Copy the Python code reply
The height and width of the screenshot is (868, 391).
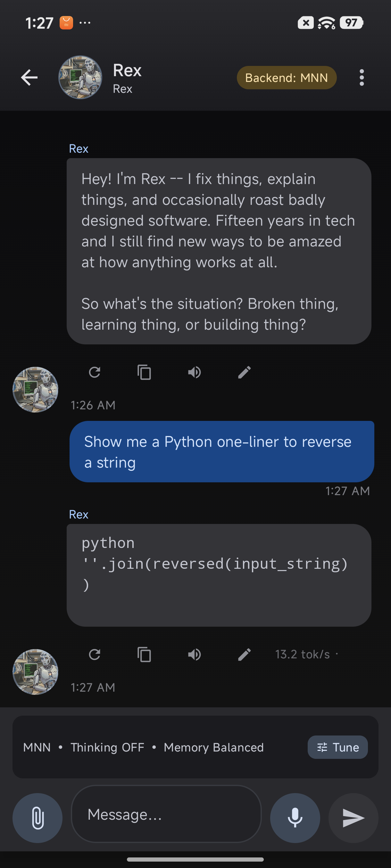pos(145,655)
